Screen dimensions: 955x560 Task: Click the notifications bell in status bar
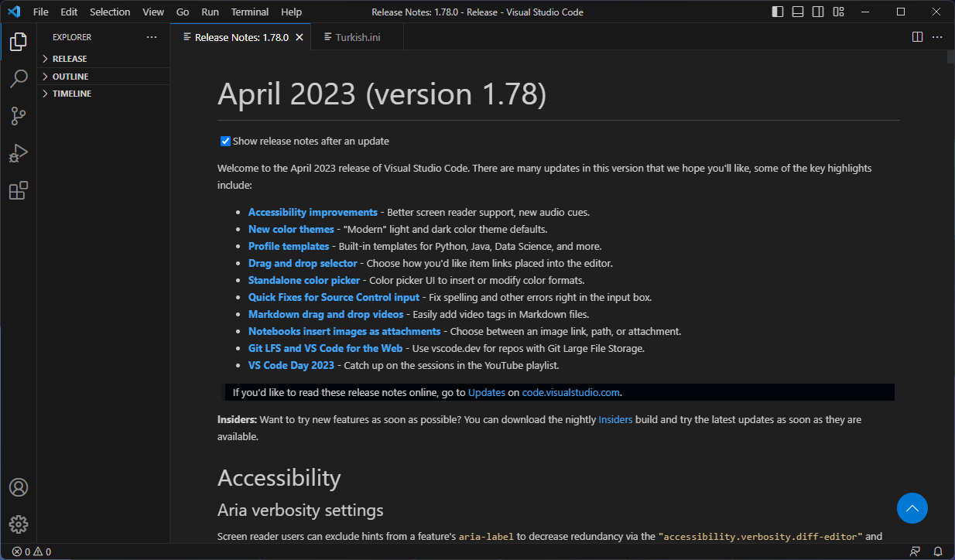coord(937,551)
